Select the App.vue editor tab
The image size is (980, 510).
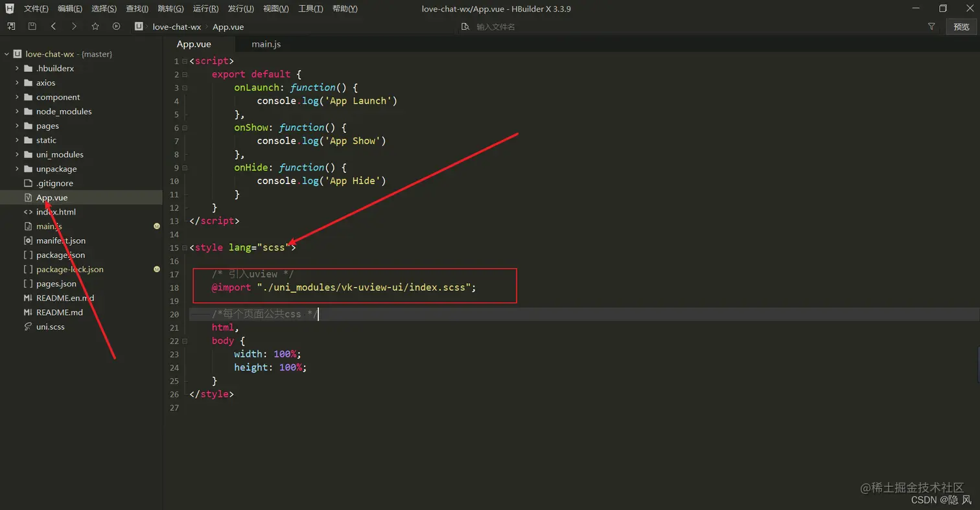[194, 44]
